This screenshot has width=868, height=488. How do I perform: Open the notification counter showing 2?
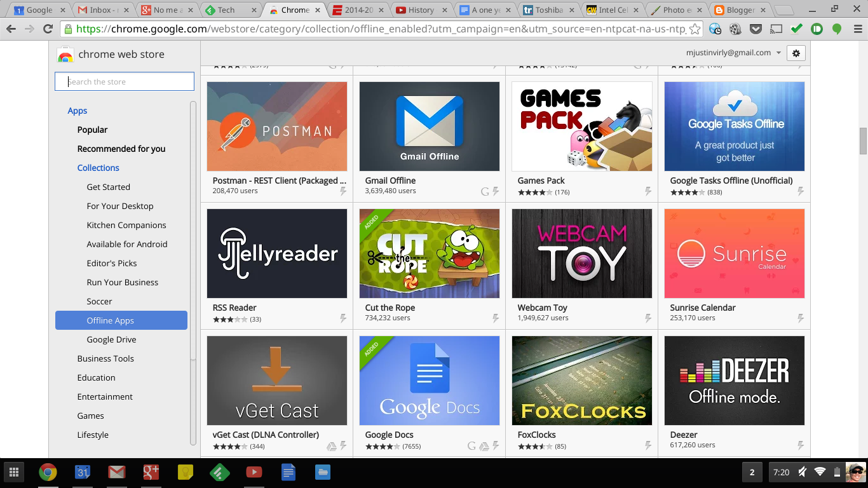[752, 472]
